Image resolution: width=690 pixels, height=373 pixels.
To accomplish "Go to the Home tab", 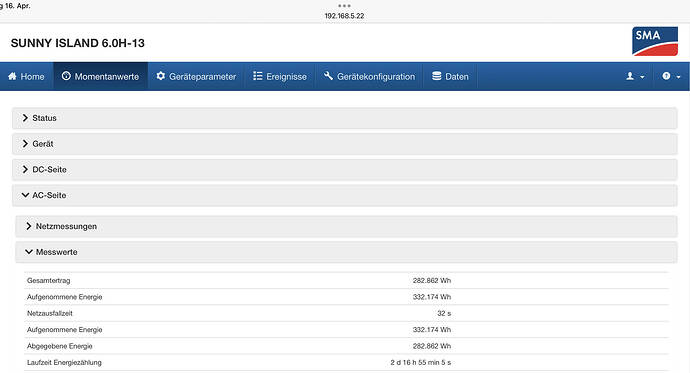I will coord(26,77).
